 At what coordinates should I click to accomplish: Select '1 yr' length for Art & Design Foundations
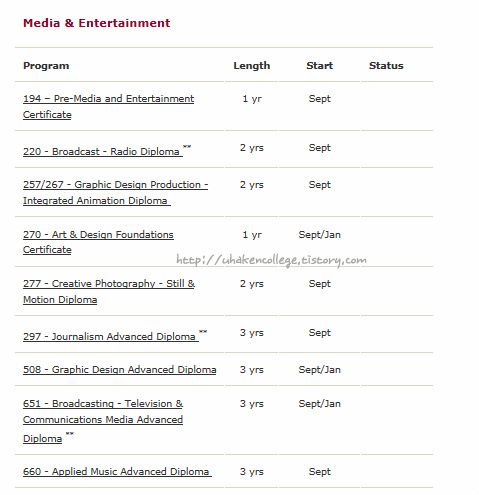252,235
